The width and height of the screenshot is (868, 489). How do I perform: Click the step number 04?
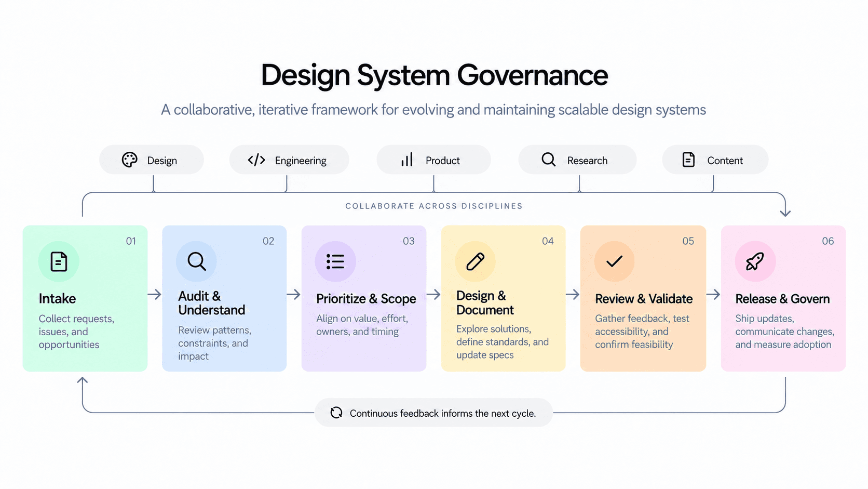pyautogui.click(x=548, y=241)
